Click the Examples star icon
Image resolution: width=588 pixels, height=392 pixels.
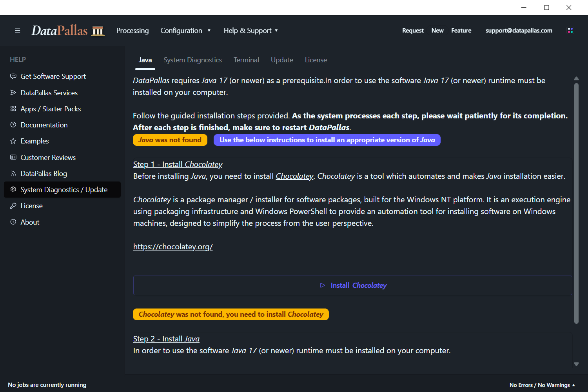point(13,141)
